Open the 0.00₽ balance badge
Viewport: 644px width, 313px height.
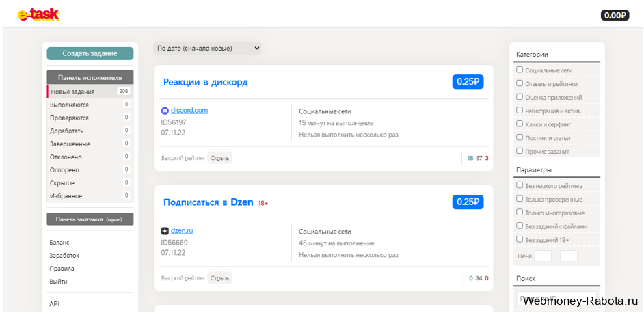615,16
